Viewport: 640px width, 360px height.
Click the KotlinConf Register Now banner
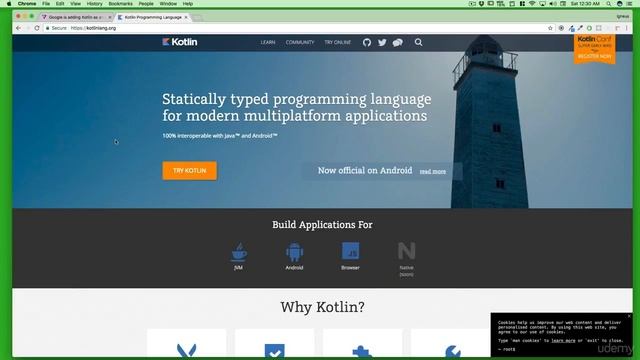click(595, 49)
